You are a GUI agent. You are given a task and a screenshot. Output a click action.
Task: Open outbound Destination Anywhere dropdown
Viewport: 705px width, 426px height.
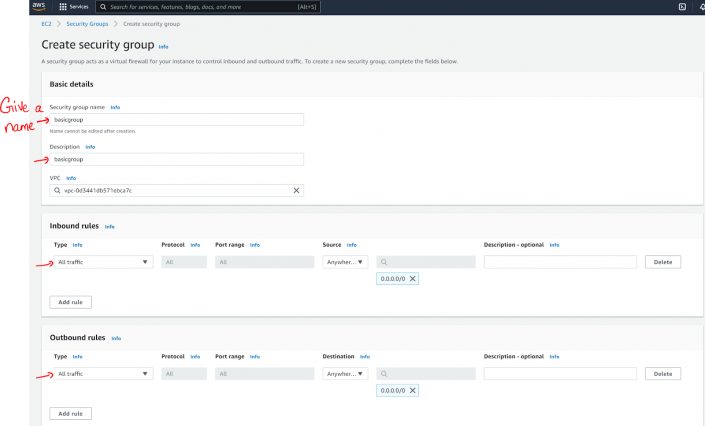346,374
